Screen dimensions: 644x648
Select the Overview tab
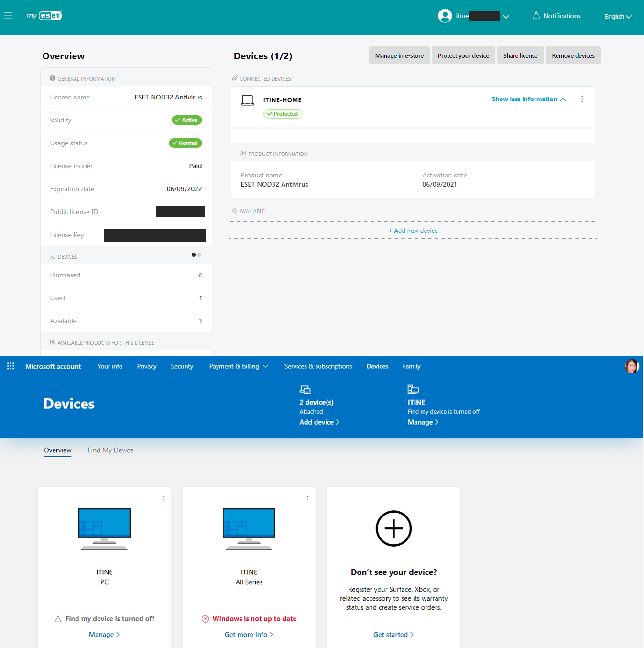(x=58, y=450)
